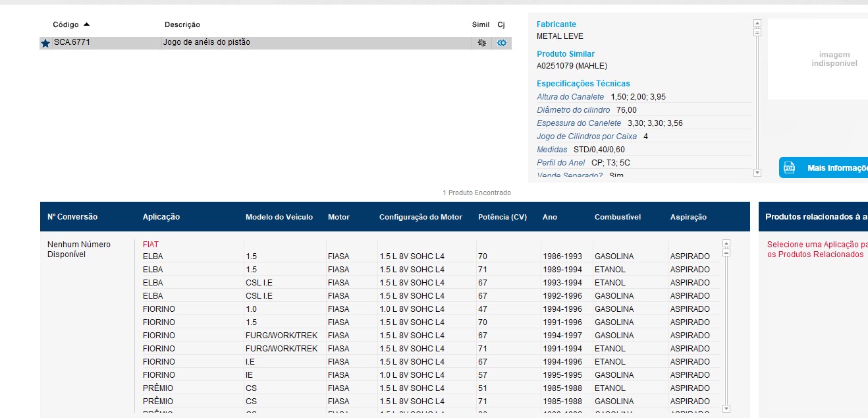Click the PDF icon on Mais Informações
This screenshot has height=418, width=868.
(789, 167)
